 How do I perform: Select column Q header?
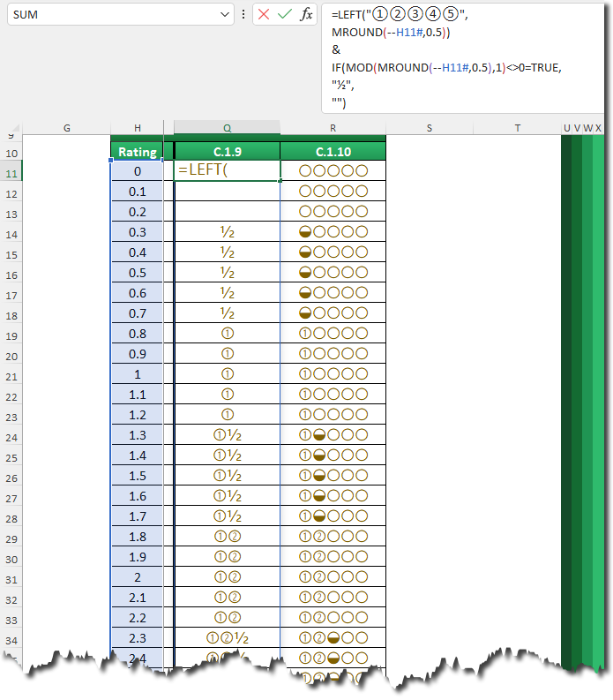point(227,128)
